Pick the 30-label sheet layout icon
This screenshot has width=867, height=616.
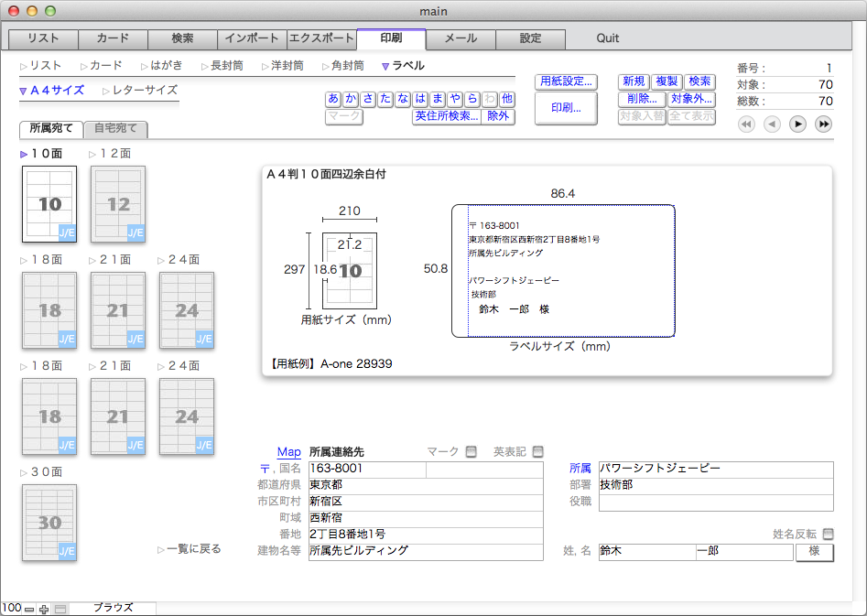point(49,522)
